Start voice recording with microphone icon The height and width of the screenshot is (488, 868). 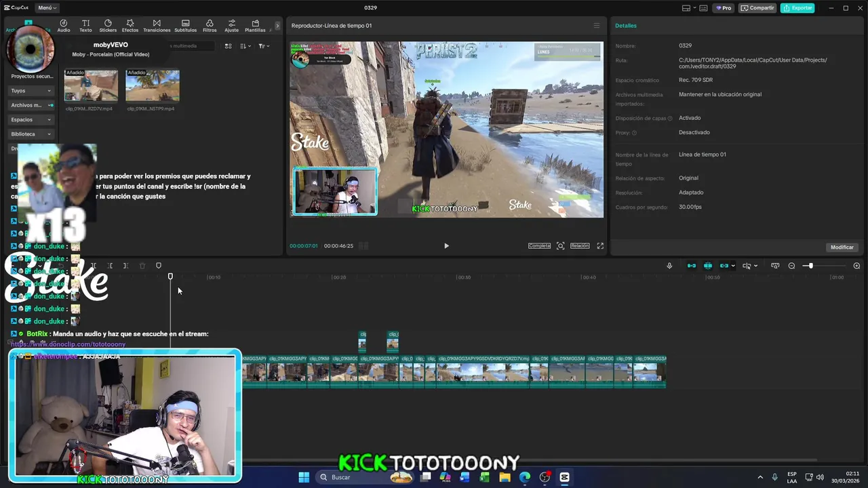pos(669,266)
